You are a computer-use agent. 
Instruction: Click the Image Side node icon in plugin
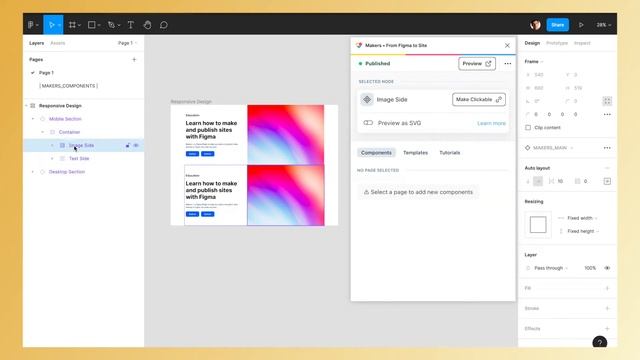click(367, 99)
